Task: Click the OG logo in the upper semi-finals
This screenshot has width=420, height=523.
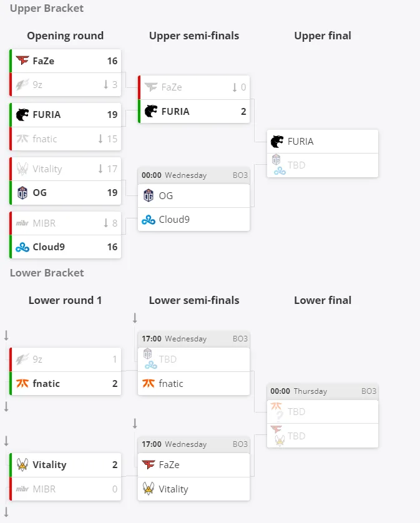Action: tap(149, 195)
